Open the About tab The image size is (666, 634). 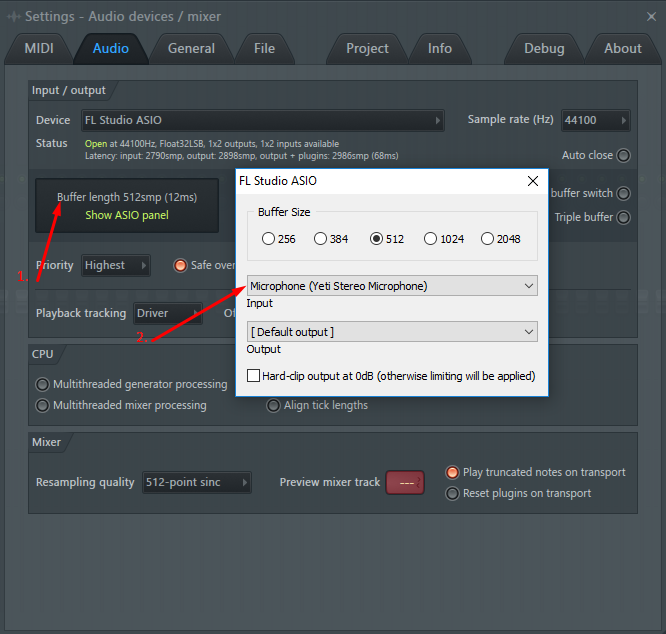point(623,48)
